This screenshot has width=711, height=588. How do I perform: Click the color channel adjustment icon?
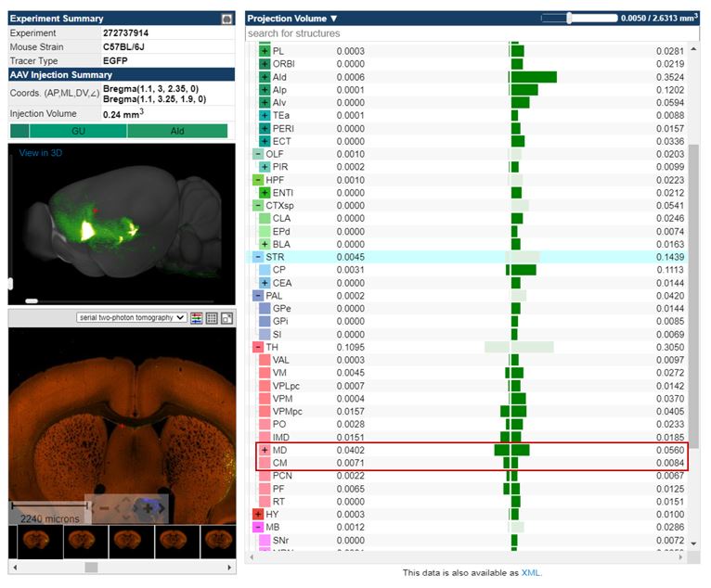[x=197, y=318]
